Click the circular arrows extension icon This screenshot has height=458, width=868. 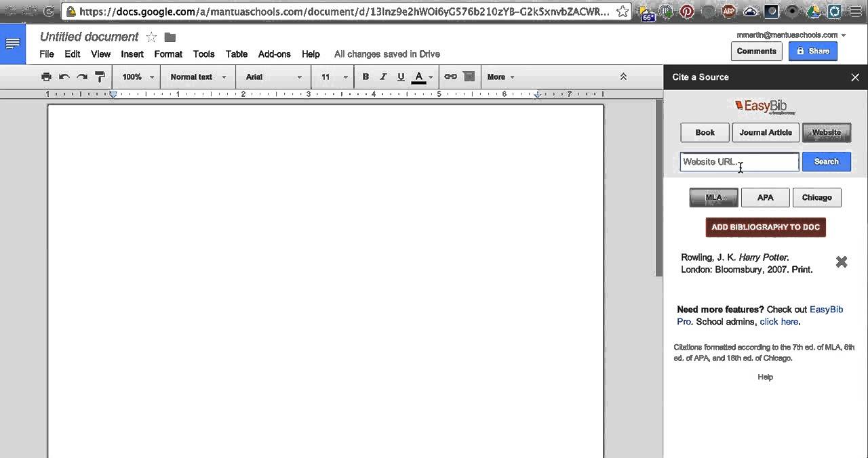835,12
